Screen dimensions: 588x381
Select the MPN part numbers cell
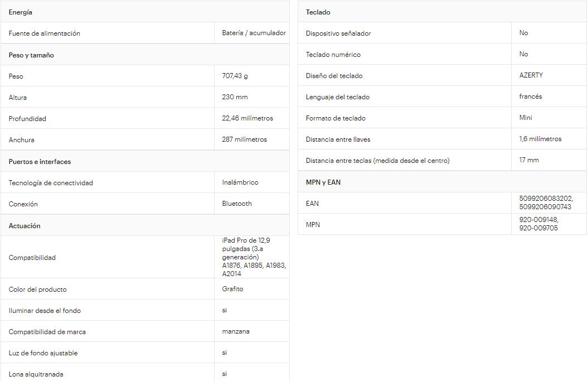[x=538, y=224]
